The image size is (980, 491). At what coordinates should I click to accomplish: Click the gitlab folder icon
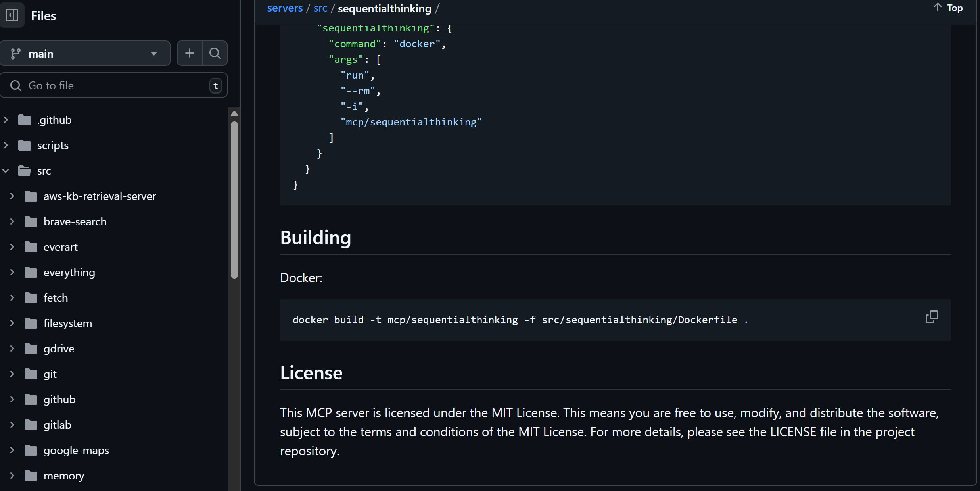click(x=31, y=425)
